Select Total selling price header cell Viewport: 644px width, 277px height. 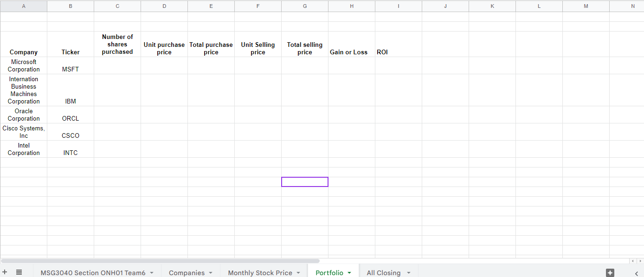[305, 44]
